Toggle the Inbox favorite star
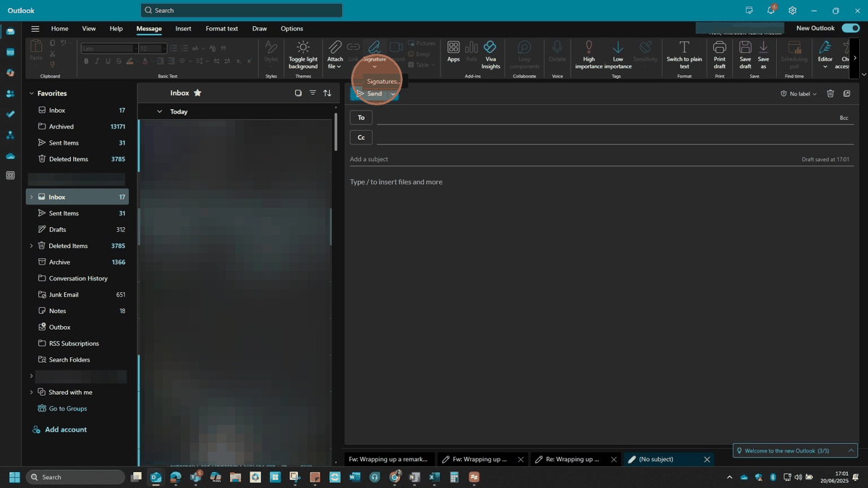868x488 pixels. pos(197,93)
